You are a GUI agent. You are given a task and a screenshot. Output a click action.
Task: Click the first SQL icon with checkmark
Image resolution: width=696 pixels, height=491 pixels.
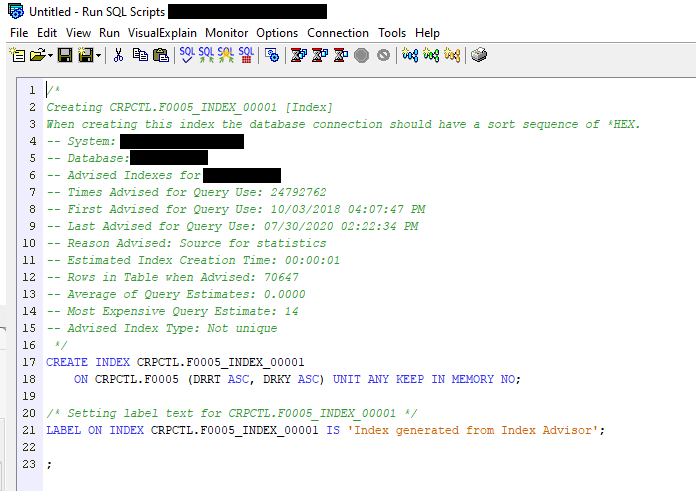pos(187,55)
